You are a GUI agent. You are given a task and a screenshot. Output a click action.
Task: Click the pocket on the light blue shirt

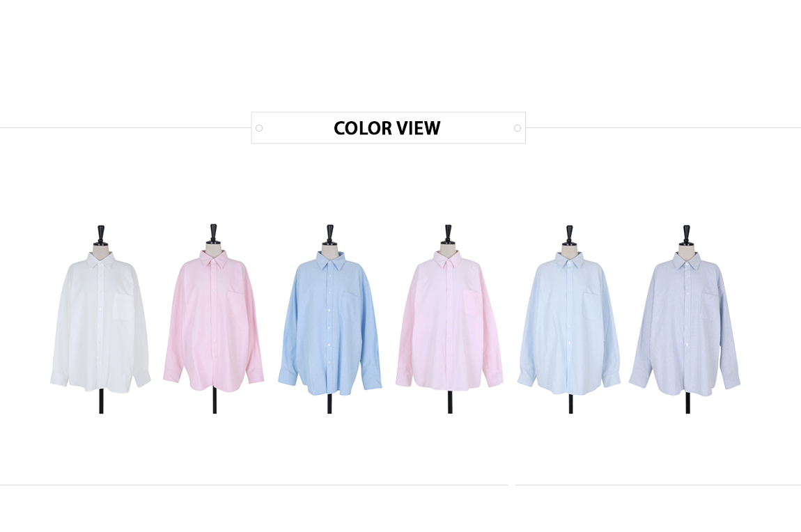592,305
